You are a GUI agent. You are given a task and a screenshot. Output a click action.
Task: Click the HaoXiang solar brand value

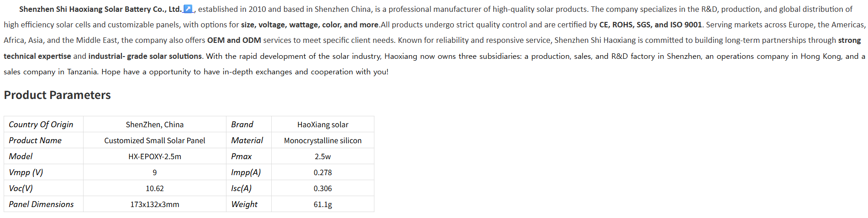pyautogui.click(x=322, y=125)
